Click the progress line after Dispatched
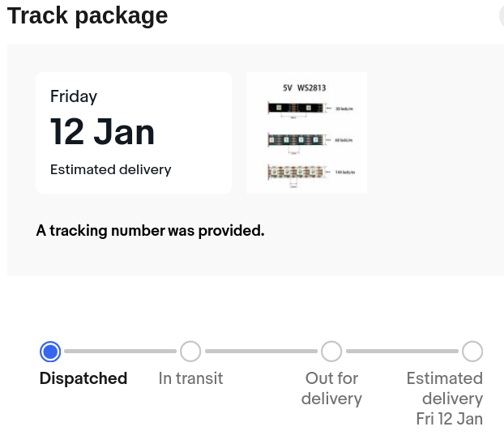This screenshot has height=448, width=504. pyautogui.click(x=120, y=352)
